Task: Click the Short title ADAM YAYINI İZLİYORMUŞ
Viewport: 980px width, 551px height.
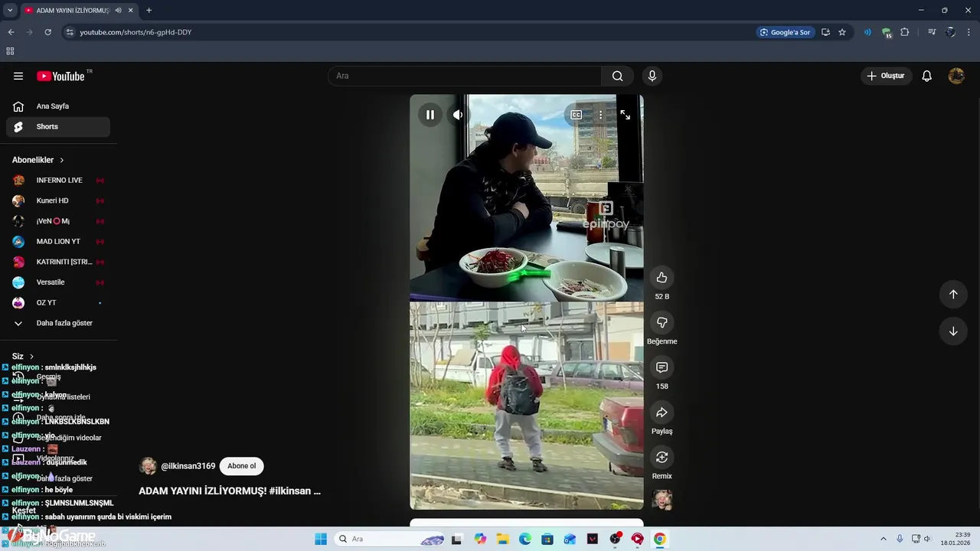Action: 230,491
